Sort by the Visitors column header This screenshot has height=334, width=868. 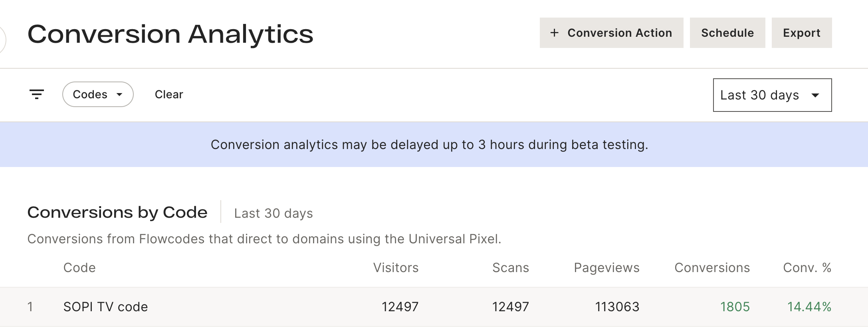tap(396, 268)
